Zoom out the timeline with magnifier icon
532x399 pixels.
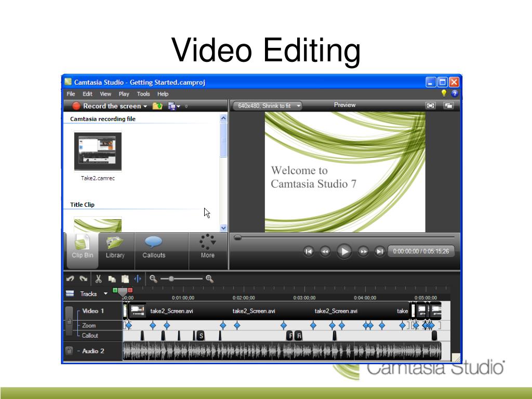coord(153,278)
